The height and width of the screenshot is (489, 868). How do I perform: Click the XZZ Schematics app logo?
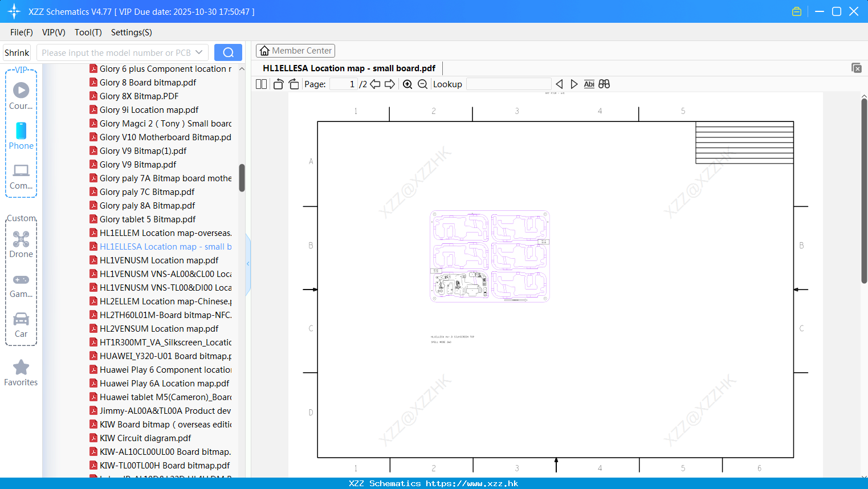pyautogui.click(x=14, y=11)
